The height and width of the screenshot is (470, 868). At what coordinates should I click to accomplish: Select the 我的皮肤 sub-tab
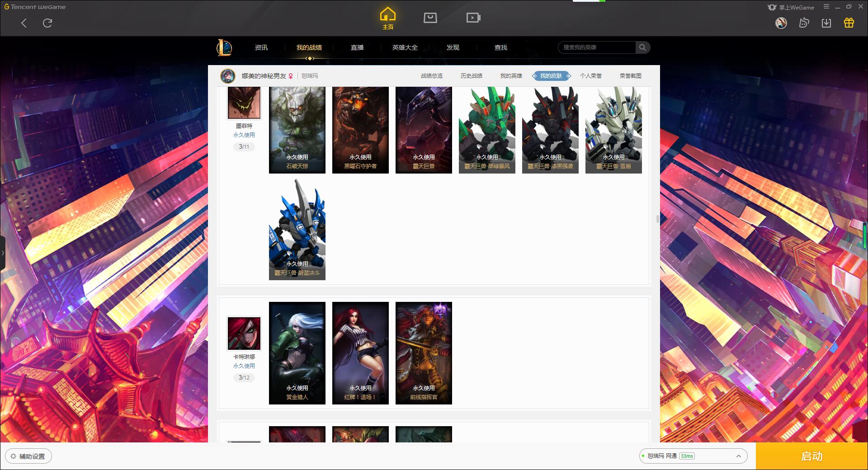point(551,76)
